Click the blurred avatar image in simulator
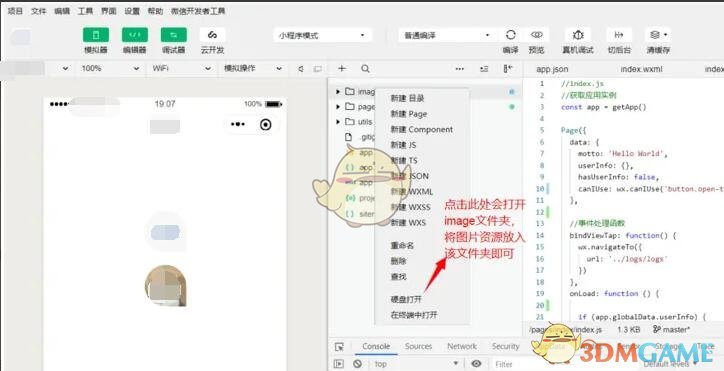 166,286
